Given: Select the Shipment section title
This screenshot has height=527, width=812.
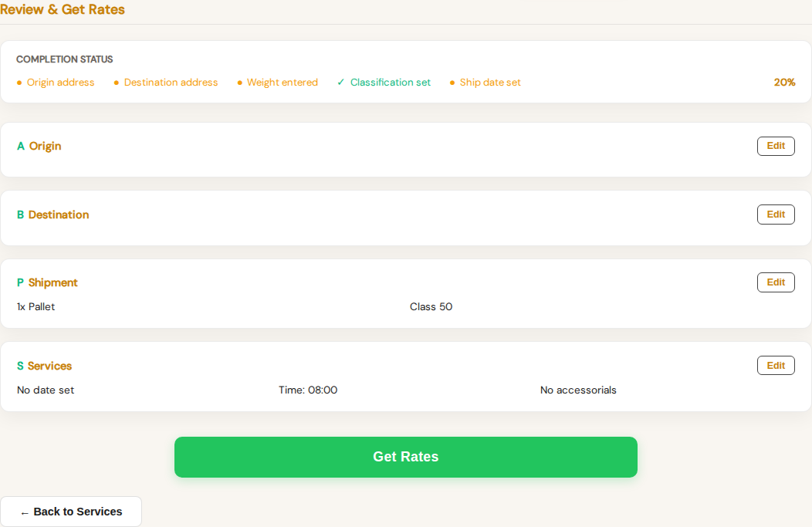Looking at the screenshot, I should 53,282.
